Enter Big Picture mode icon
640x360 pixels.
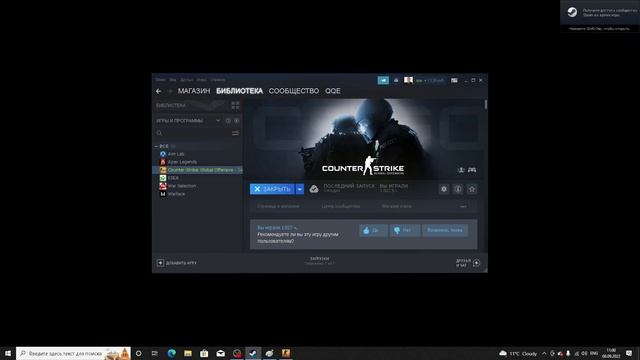point(454,80)
